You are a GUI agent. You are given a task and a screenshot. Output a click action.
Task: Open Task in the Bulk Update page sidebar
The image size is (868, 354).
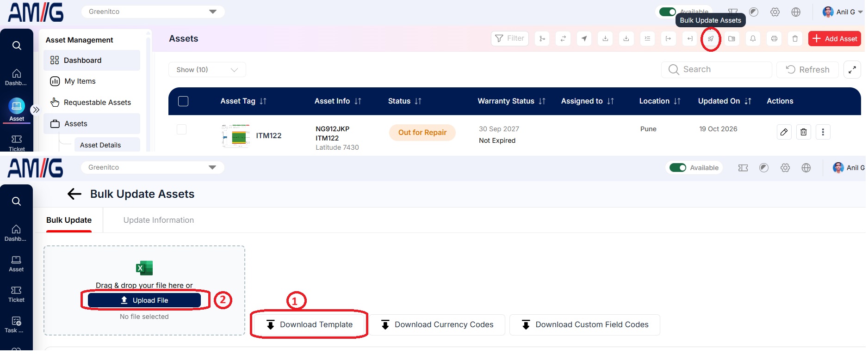16,325
